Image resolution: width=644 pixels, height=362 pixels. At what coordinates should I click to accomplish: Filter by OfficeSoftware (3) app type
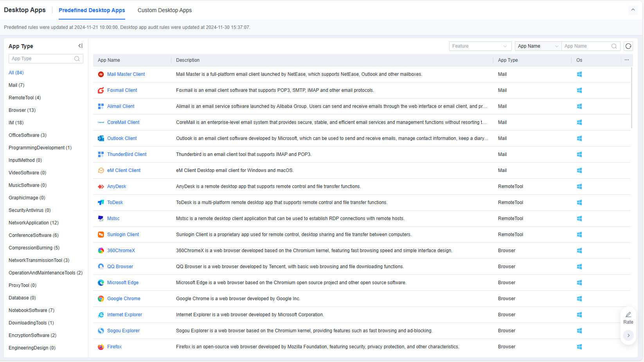[x=28, y=135]
